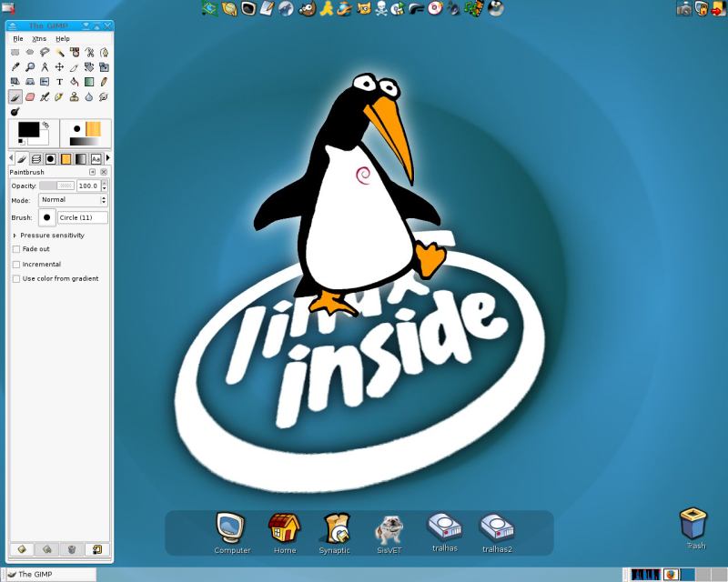Enable the Incremental checkbox
This screenshot has height=582, width=728.
coord(16,264)
